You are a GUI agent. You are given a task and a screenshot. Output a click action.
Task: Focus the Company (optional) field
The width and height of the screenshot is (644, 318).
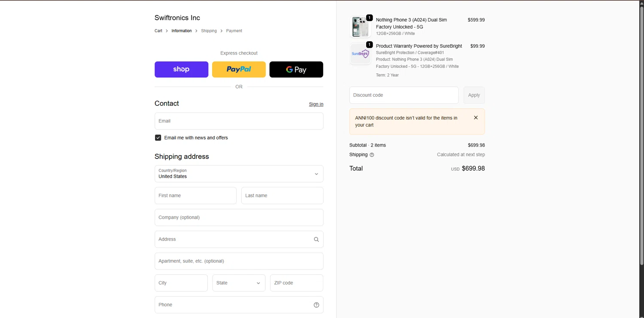pos(239,217)
